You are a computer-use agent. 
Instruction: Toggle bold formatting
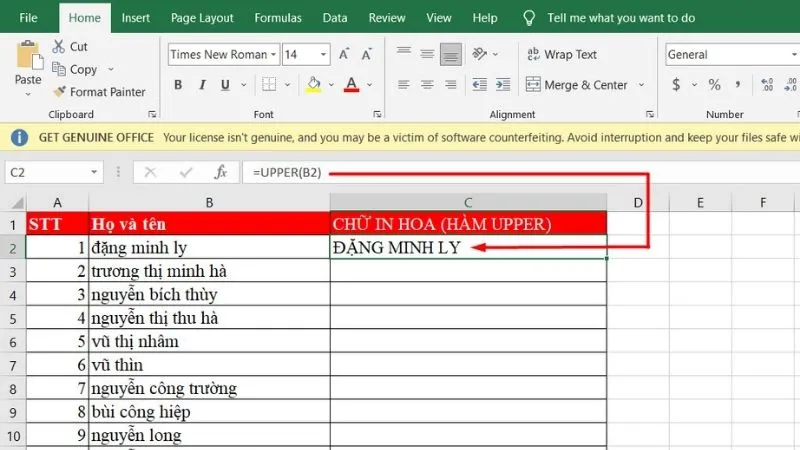(178, 85)
